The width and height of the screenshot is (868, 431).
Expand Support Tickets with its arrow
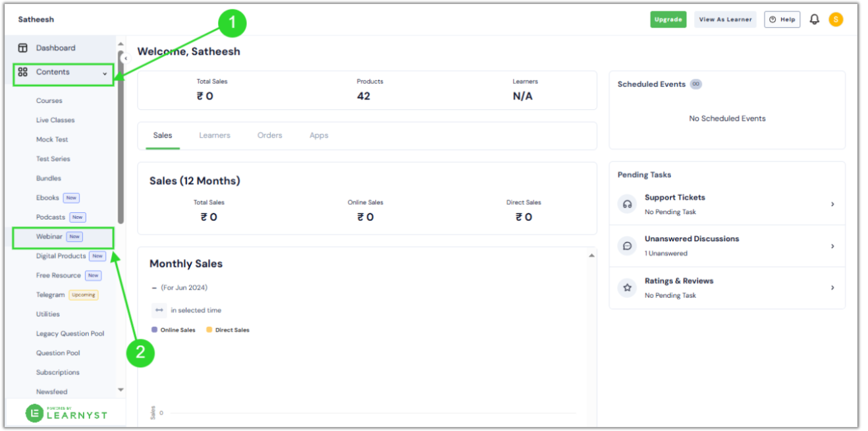pos(832,204)
